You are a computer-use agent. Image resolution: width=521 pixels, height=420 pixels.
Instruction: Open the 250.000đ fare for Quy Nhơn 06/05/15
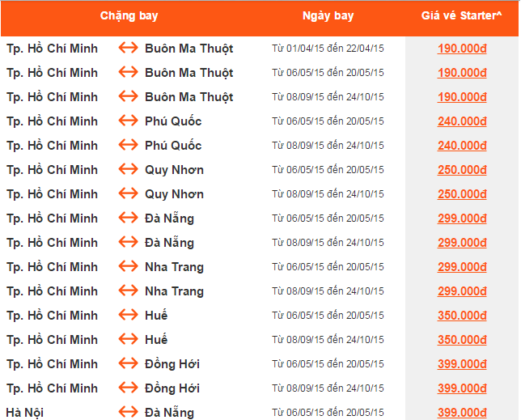pyautogui.click(x=462, y=170)
